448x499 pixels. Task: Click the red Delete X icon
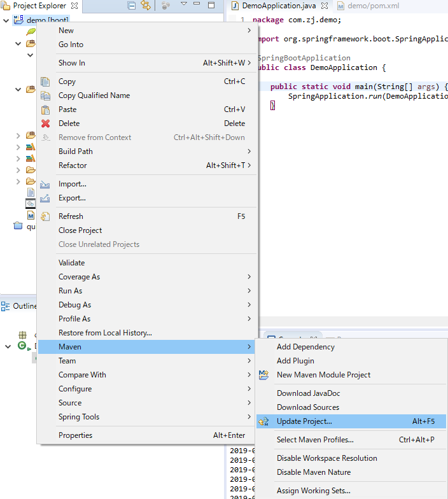tap(46, 123)
